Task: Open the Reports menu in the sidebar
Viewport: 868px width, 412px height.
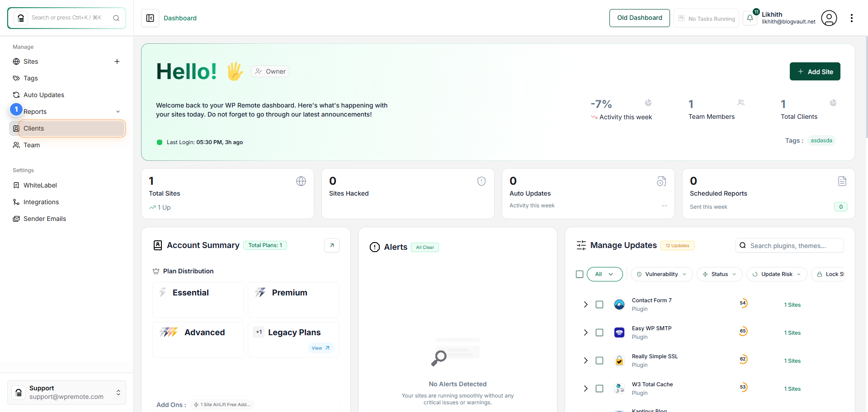Action: (x=35, y=111)
